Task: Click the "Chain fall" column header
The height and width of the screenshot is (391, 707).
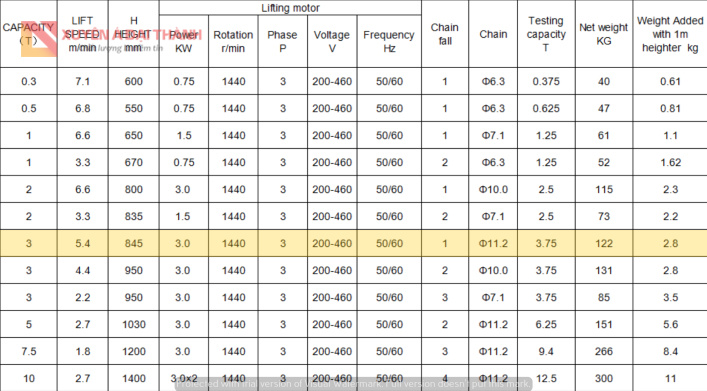Action: click(x=445, y=34)
